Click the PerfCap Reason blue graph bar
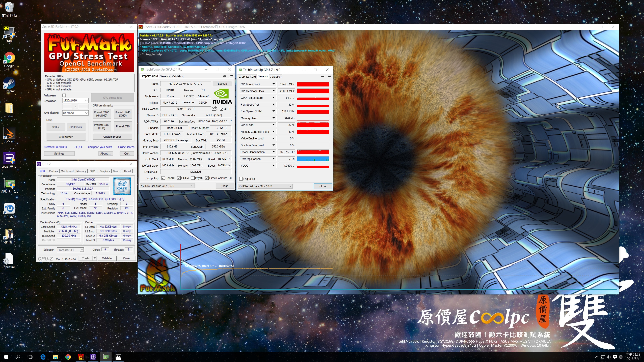This screenshot has width=644, height=362. 313,159
